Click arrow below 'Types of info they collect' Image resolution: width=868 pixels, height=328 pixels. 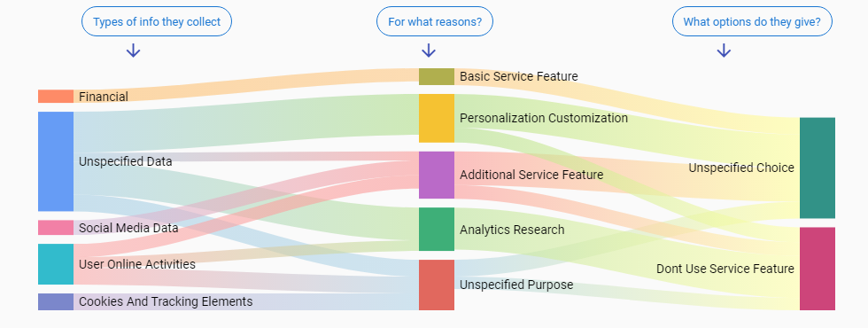click(x=134, y=51)
